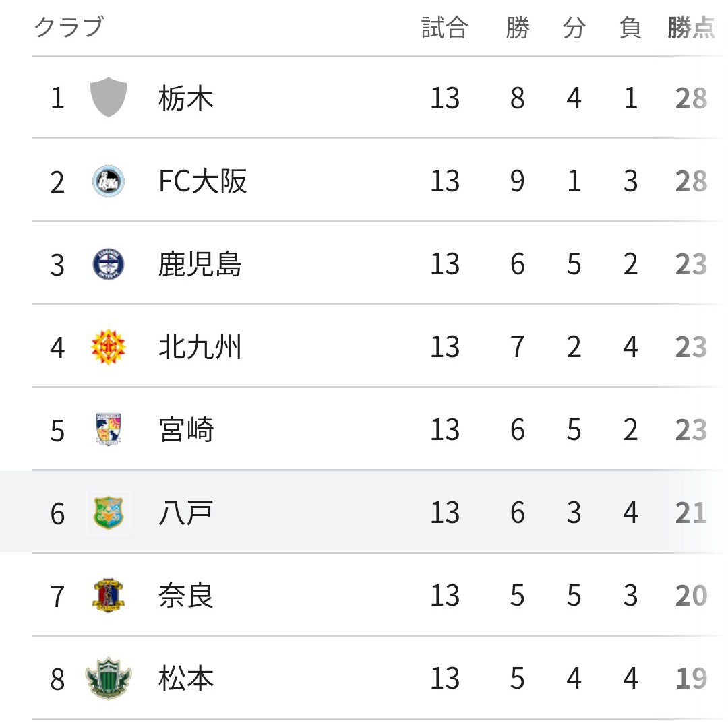Open the 松本 green winged crest
This screenshot has width=728, height=723.
[x=108, y=678]
